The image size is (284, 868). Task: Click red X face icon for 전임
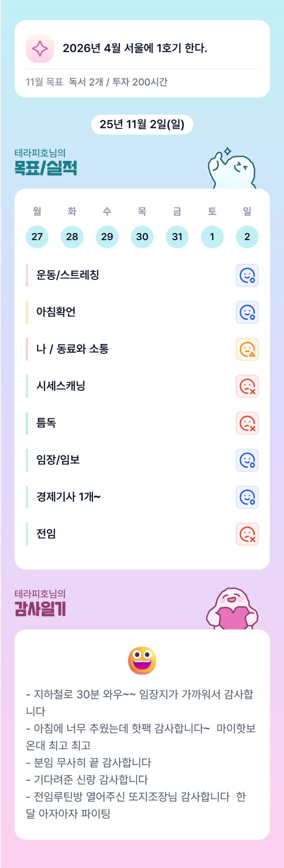click(247, 534)
